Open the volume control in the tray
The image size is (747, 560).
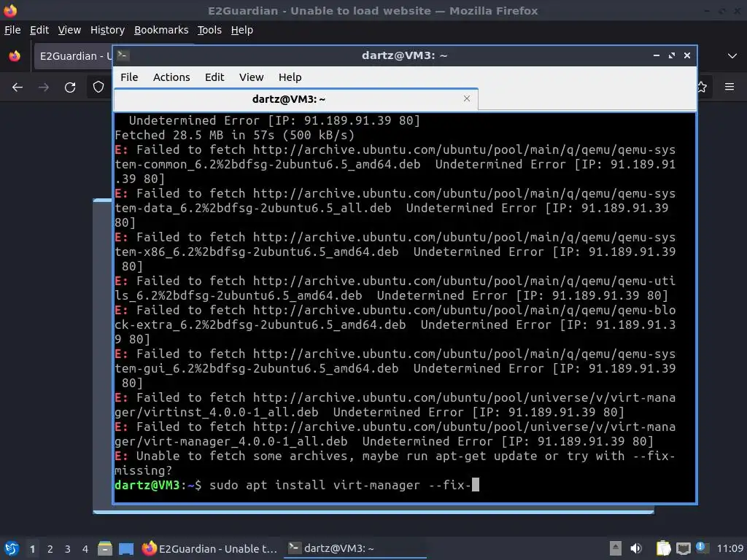point(636,548)
